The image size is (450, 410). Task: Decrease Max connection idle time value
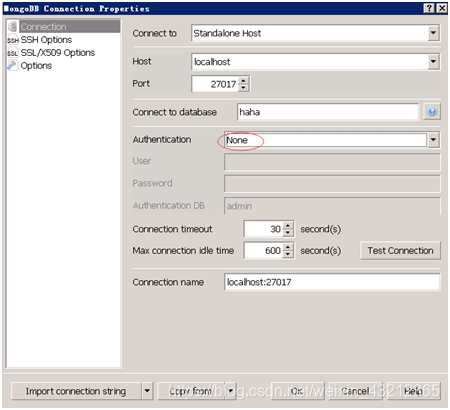288,254
